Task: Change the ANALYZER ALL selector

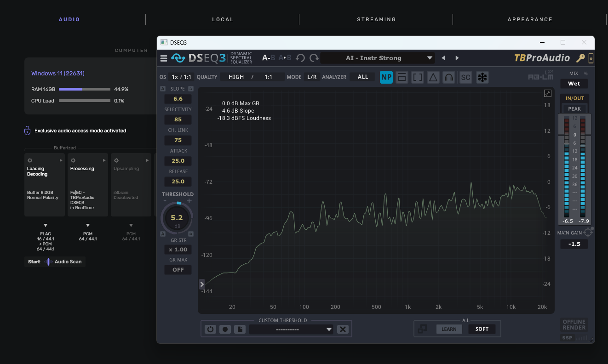Action: (x=363, y=77)
